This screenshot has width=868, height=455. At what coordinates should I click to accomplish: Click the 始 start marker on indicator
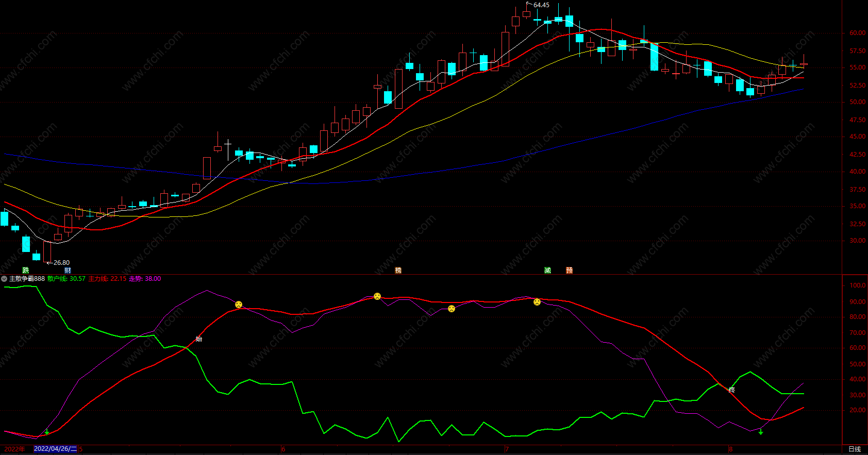click(x=199, y=339)
